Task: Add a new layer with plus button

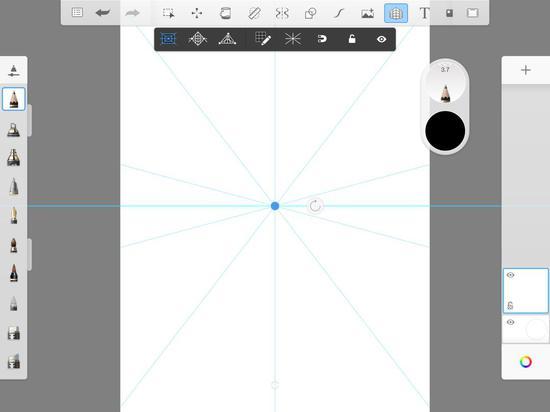Action: pos(525,70)
